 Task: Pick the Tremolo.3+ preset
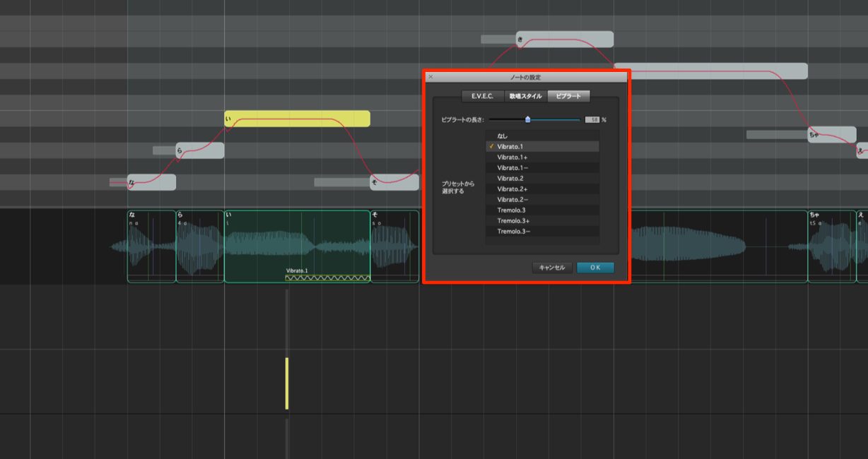pos(543,220)
